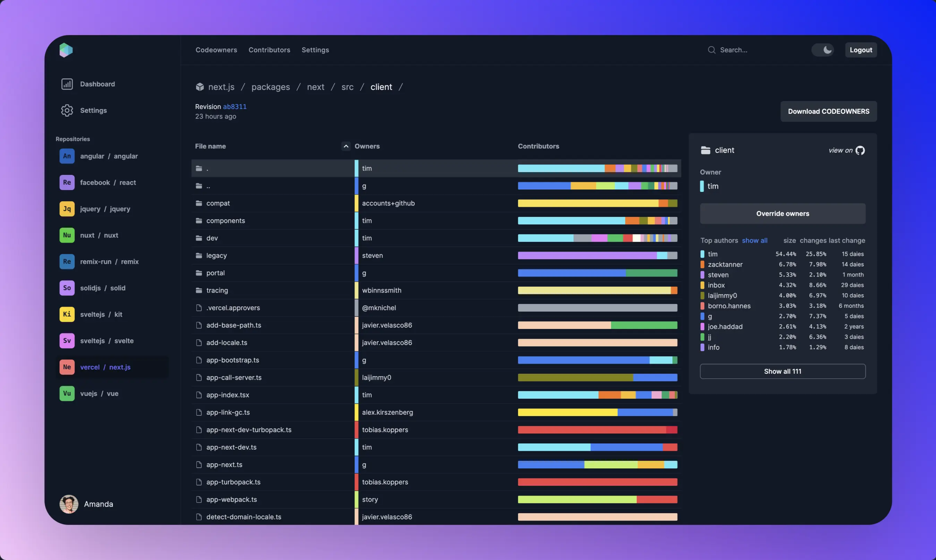Click show all link next to Top authors
The height and width of the screenshot is (560, 936).
pos(755,240)
